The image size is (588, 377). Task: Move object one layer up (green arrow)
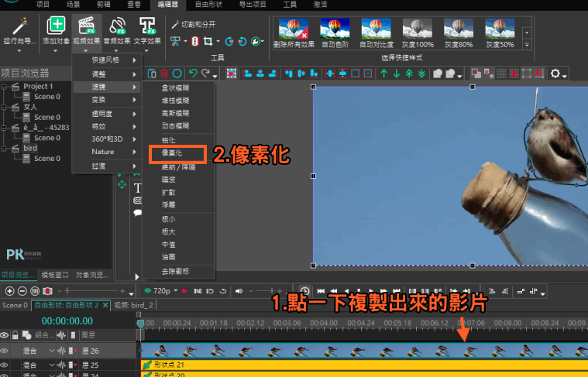point(383,74)
